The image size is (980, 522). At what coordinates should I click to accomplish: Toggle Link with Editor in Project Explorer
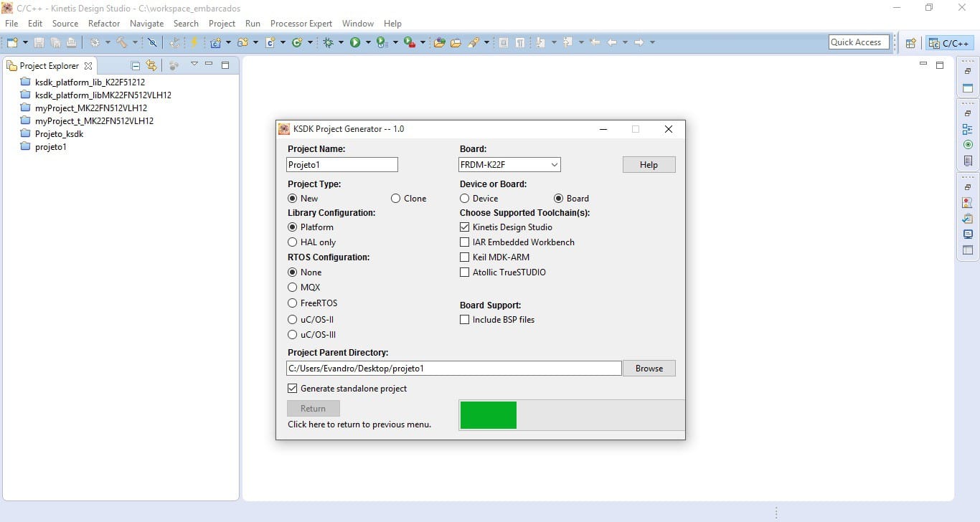point(151,65)
